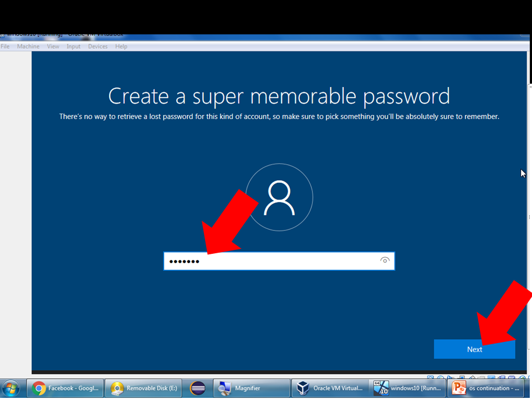Viewport: 532px width, 399px height.
Task: Click the user account avatar circle
Action: (x=279, y=197)
